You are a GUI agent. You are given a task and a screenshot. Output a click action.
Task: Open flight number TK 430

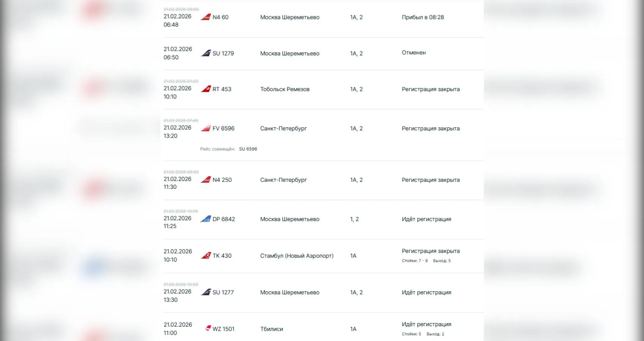pos(222,256)
